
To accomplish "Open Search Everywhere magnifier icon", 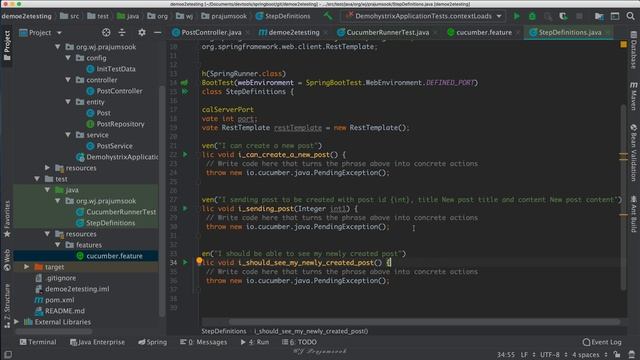I will click(631, 16).
